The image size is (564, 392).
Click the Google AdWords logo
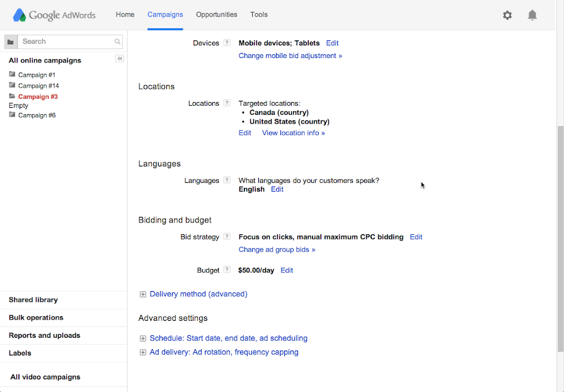click(54, 15)
